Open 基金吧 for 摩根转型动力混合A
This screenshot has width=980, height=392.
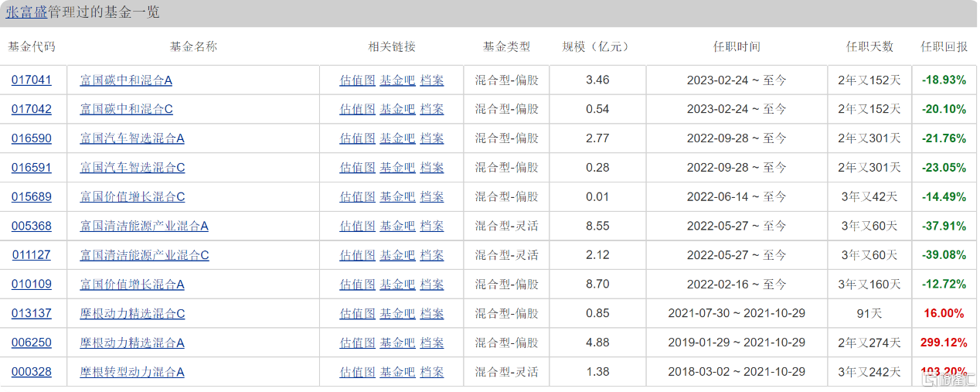point(397,373)
